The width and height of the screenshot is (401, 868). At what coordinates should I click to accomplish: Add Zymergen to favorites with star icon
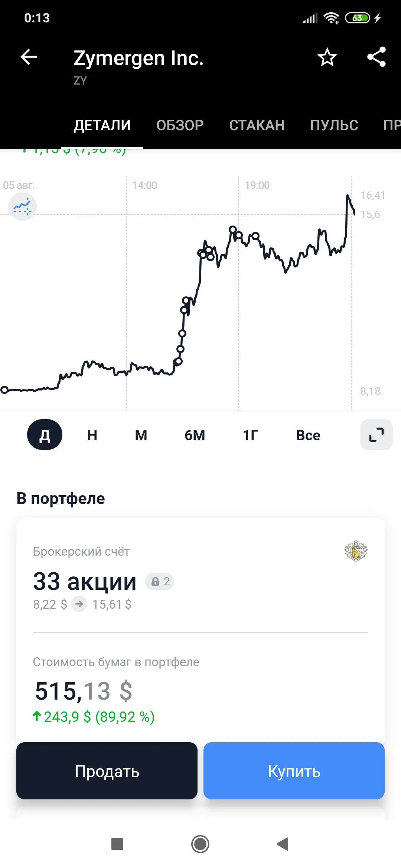point(327,57)
